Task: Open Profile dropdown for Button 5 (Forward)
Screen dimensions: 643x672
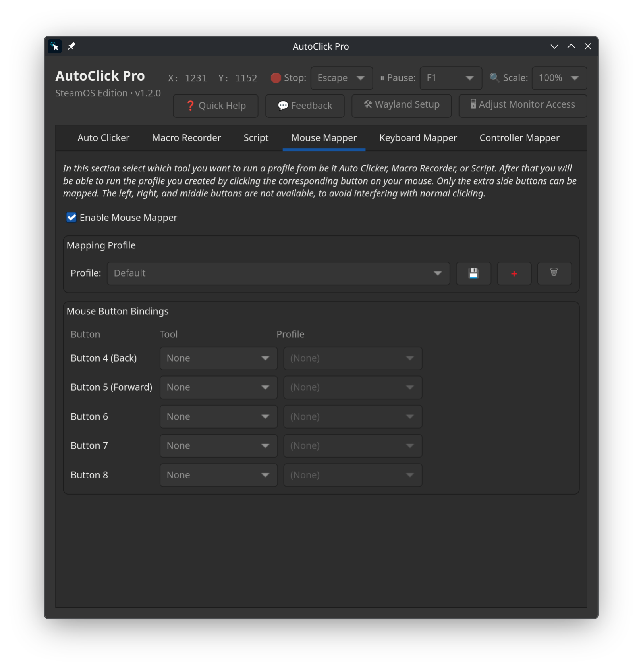Action: tap(353, 387)
